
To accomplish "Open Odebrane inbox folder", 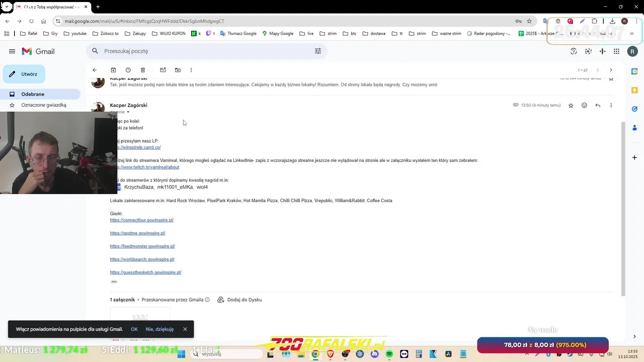I will (40, 94).
